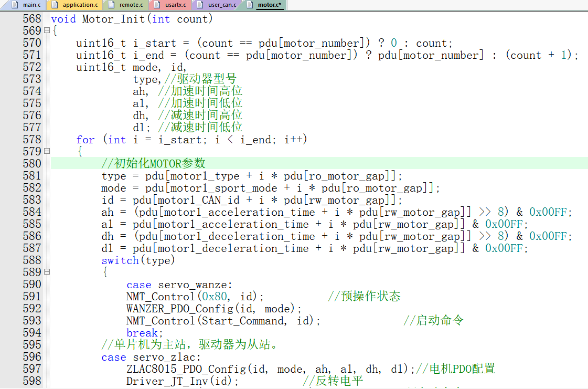Click the document icon on the remote.c tab
Screen dimensions: 588x389
click(x=110, y=5)
